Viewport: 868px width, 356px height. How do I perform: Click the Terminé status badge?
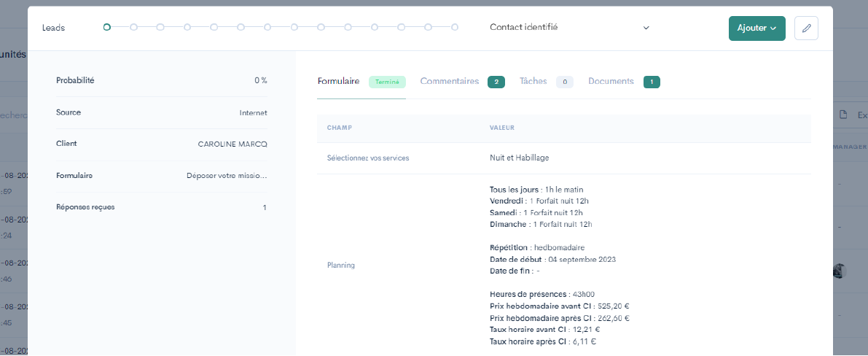click(x=387, y=82)
